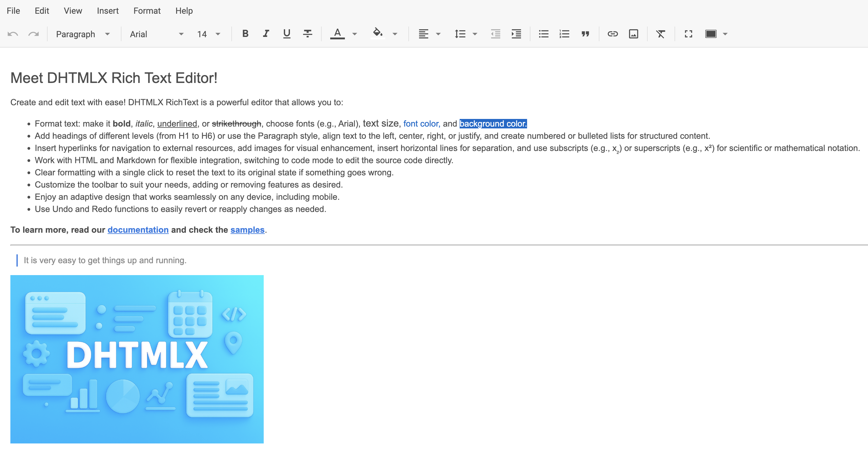Click the DHTMLX banner image
This screenshot has height=452, width=868.
point(137,359)
